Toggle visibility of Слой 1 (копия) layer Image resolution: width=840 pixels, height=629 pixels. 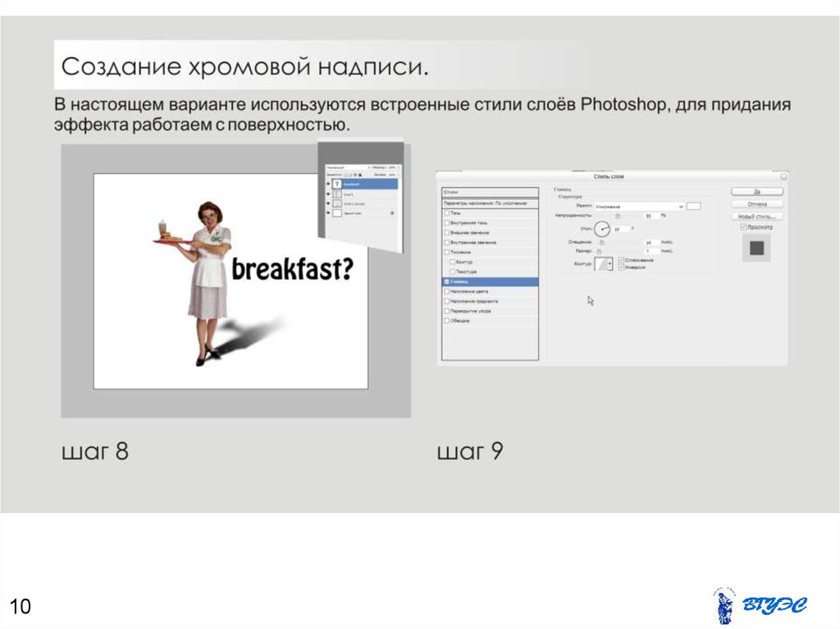[x=328, y=203]
